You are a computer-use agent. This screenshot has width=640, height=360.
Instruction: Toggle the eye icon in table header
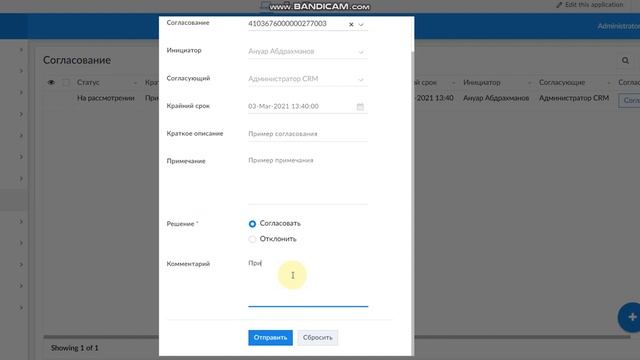click(51, 82)
